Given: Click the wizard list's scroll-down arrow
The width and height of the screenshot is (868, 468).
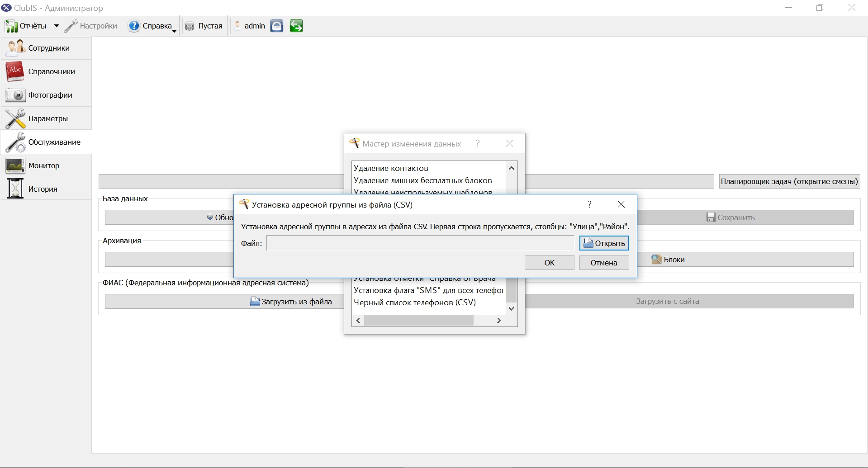Looking at the screenshot, I should pos(511,308).
